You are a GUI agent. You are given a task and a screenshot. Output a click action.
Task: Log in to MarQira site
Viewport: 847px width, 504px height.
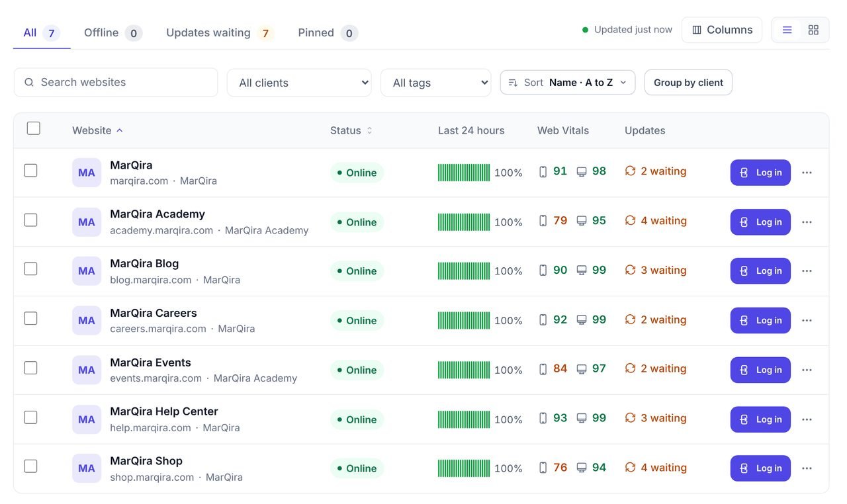pos(760,173)
